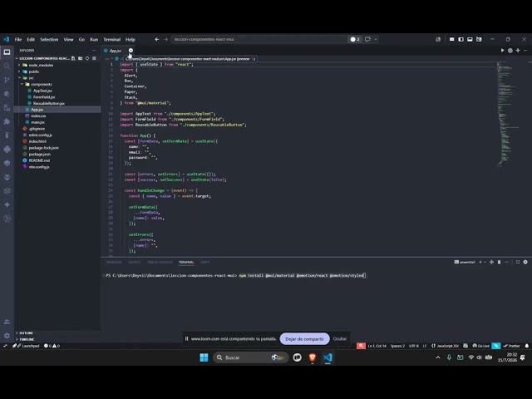Click Dejar de compartir button
The height and width of the screenshot is (399, 532).
tap(304, 339)
